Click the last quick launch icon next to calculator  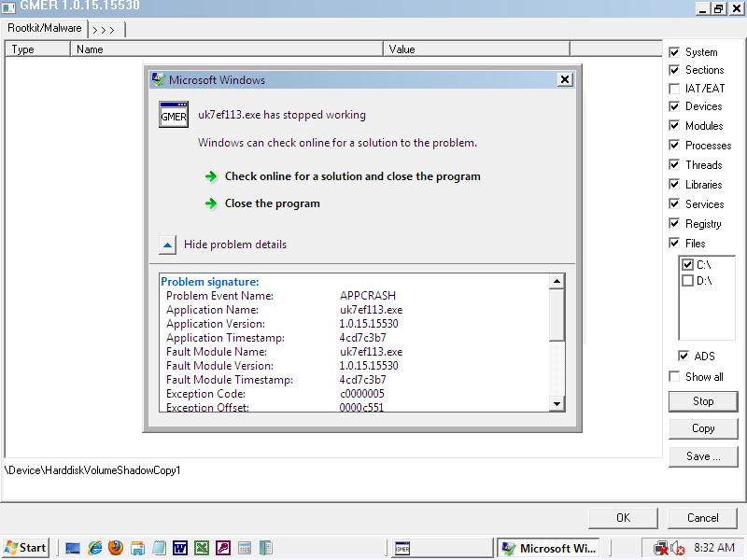click(x=266, y=548)
